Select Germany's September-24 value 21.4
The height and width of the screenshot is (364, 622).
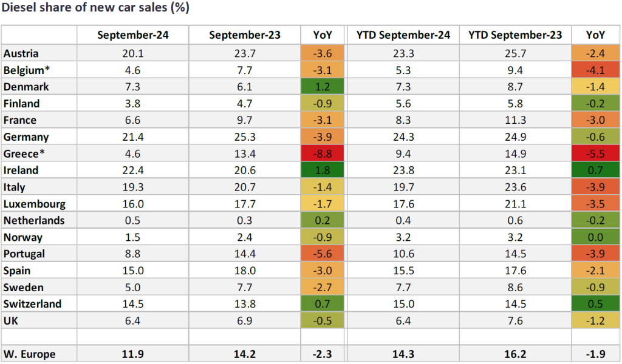tap(133, 137)
